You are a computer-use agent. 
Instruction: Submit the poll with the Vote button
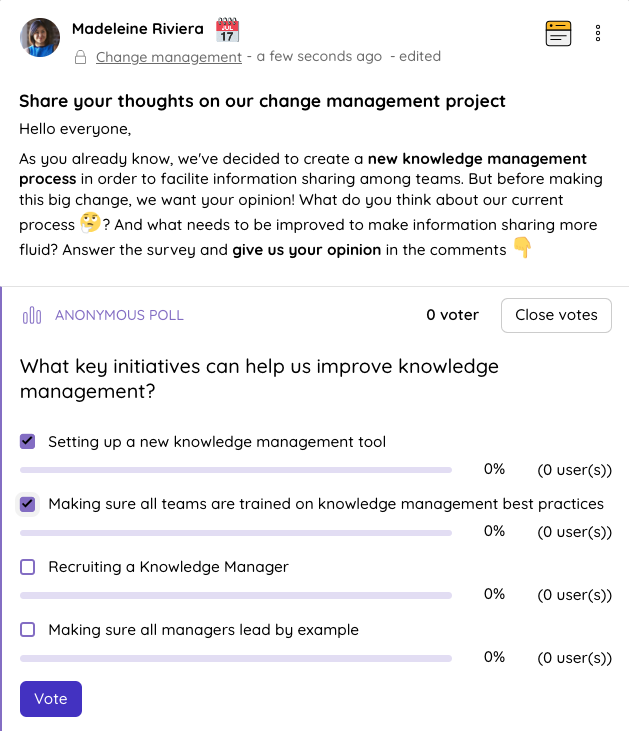(50, 699)
